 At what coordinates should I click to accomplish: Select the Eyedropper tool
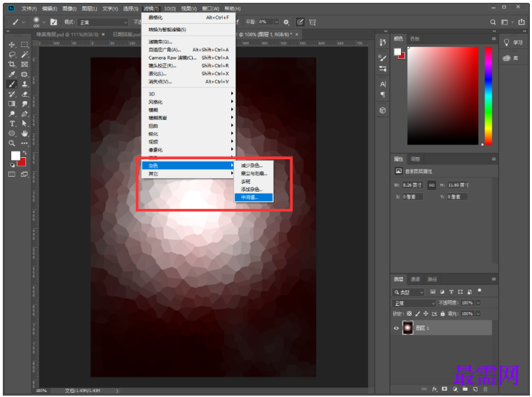point(12,74)
